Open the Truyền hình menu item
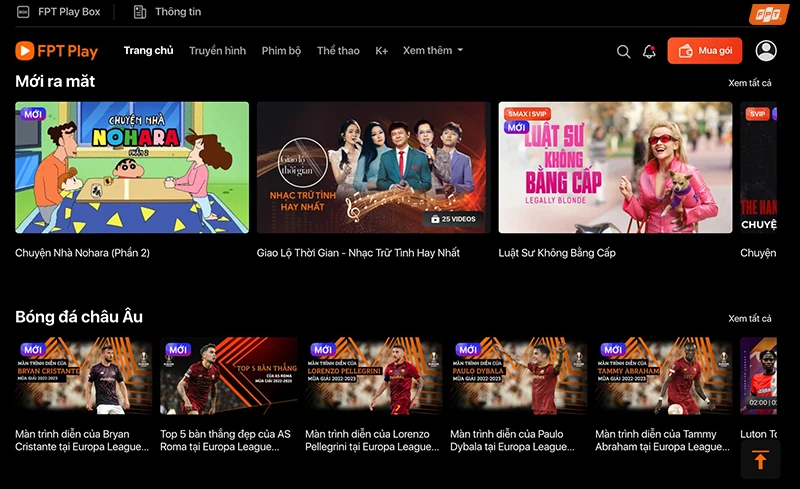800x489 pixels. 217,51
